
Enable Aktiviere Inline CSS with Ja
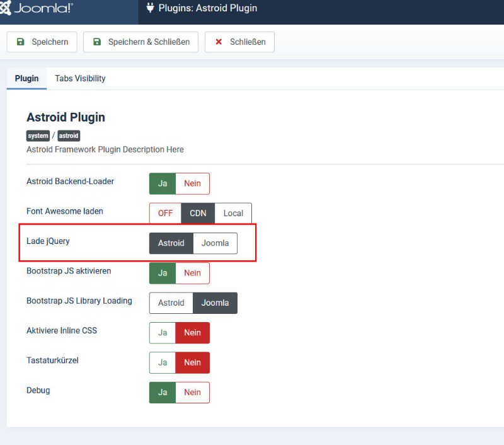coord(163,333)
